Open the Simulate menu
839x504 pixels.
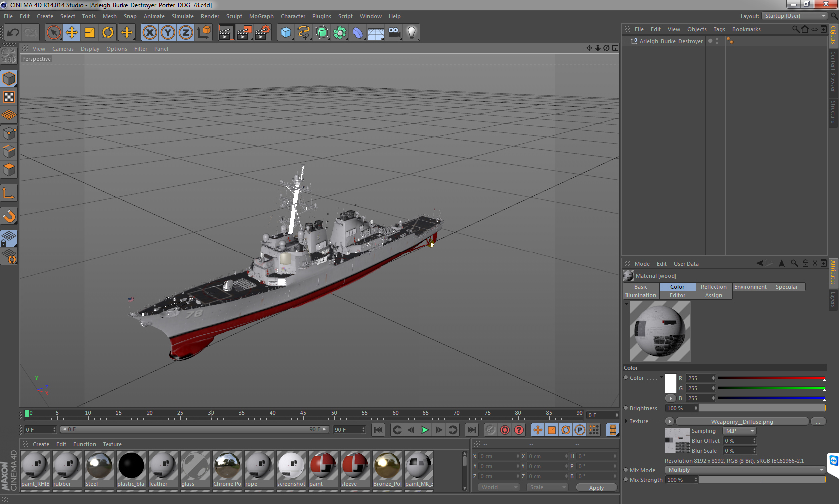(182, 16)
